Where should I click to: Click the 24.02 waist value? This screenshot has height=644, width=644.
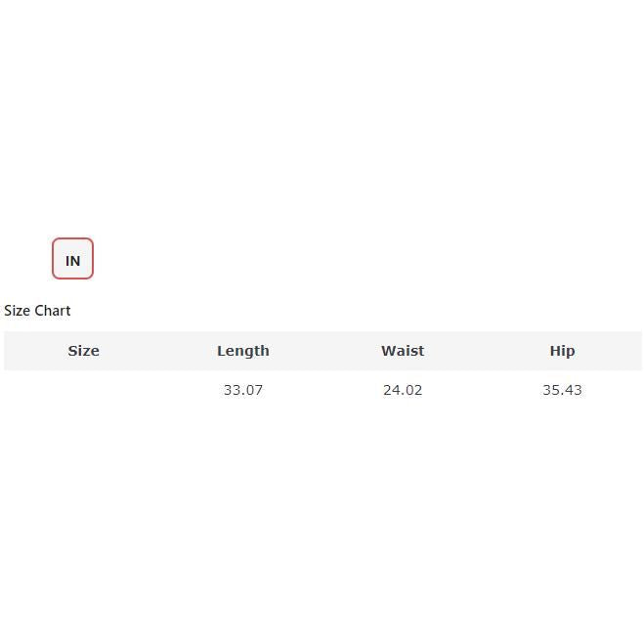tap(403, 390)
